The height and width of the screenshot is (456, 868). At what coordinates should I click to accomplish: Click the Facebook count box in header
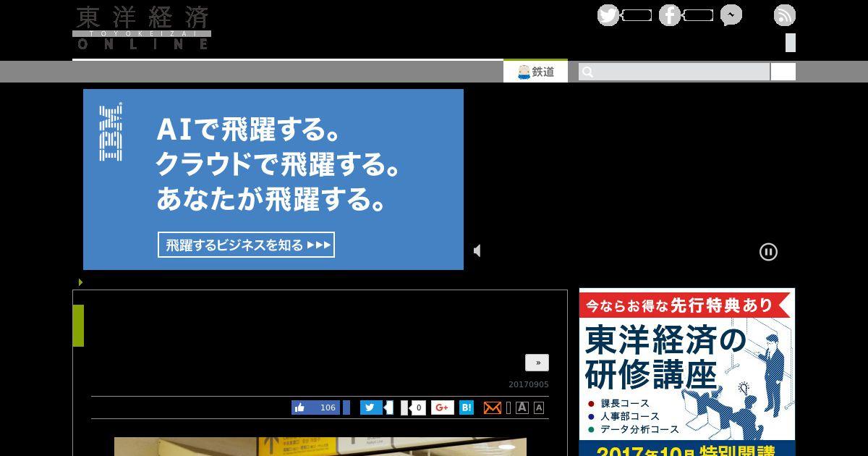click(x=698, y=15)
